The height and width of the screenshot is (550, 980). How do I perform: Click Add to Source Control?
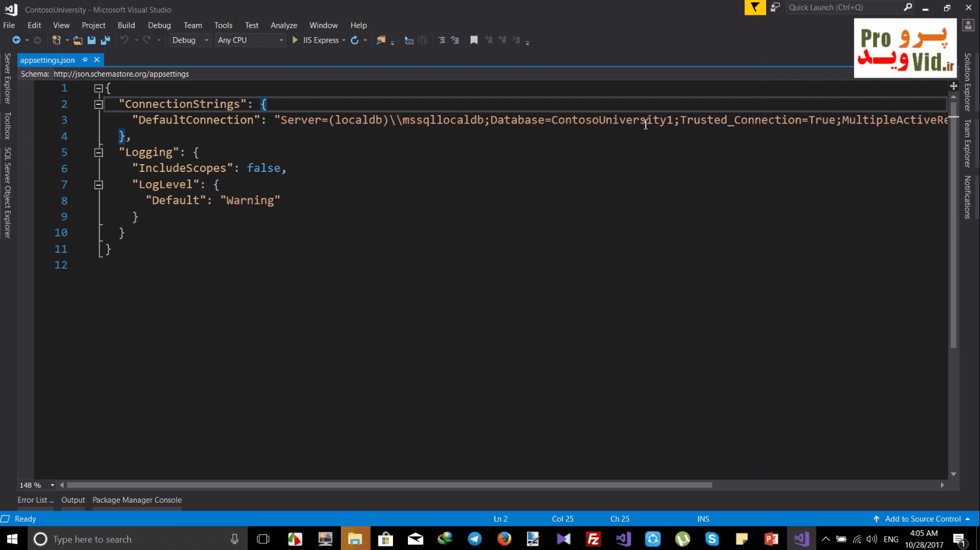pyautogui.click(x=922, y=519)
